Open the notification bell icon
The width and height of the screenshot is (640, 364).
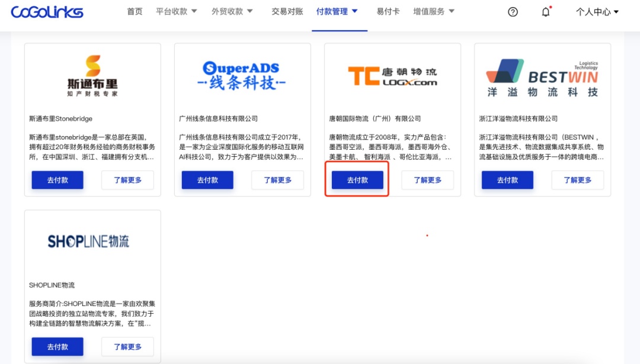coord(546,12)
